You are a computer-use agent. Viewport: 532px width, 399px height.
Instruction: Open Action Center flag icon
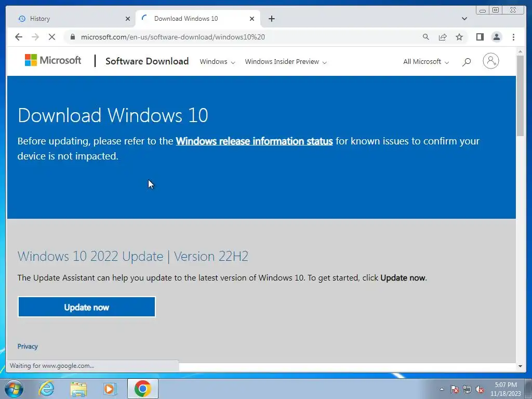click(x=455, y=389)
